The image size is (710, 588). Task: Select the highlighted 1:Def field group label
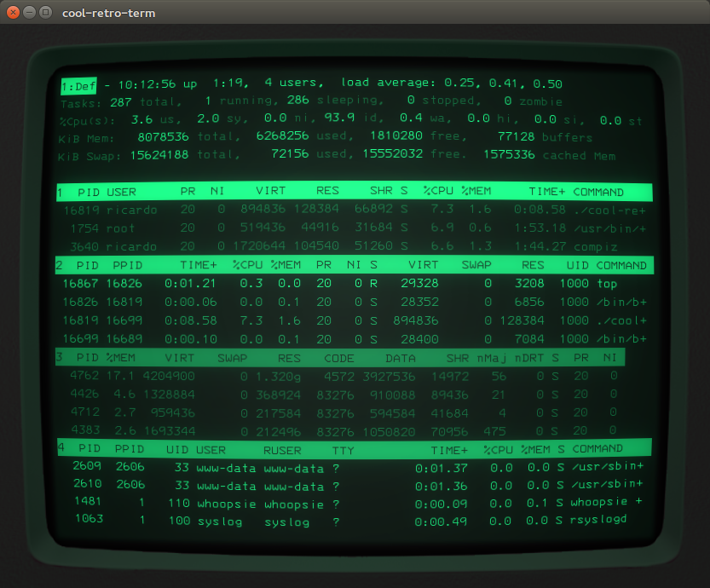pyautogui.click(x=78, y=85)
